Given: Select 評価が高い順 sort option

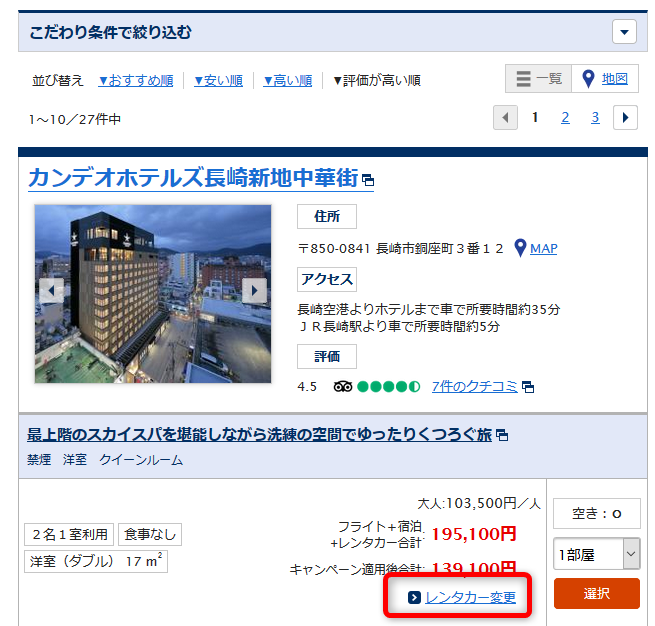Looking at the screenshot, I should click(377, 80).
